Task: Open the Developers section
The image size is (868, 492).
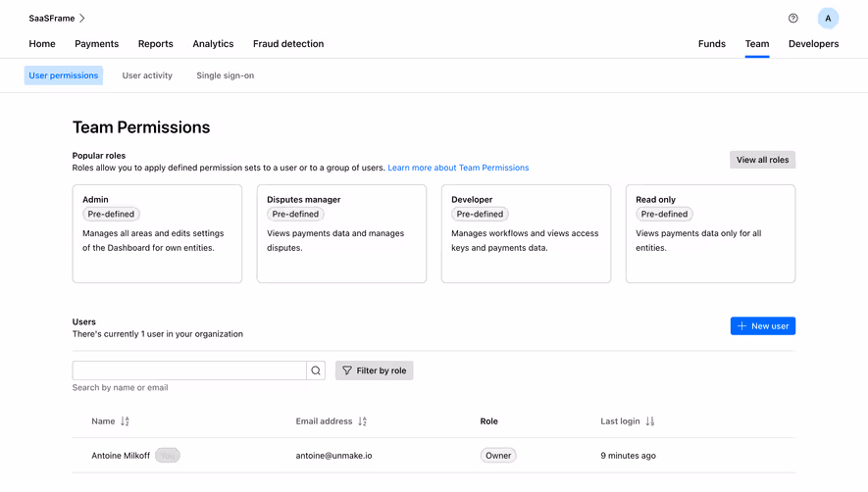Action: 814,44
